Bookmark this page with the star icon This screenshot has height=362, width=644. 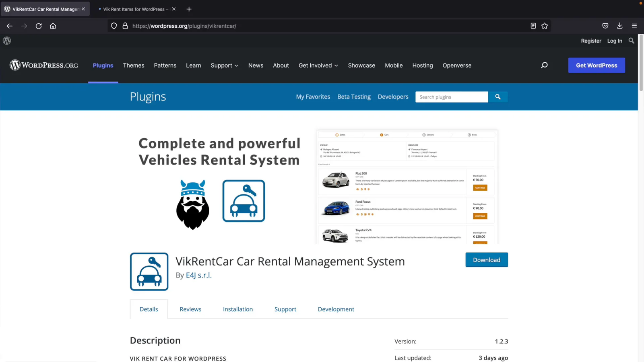coord(545,26)
